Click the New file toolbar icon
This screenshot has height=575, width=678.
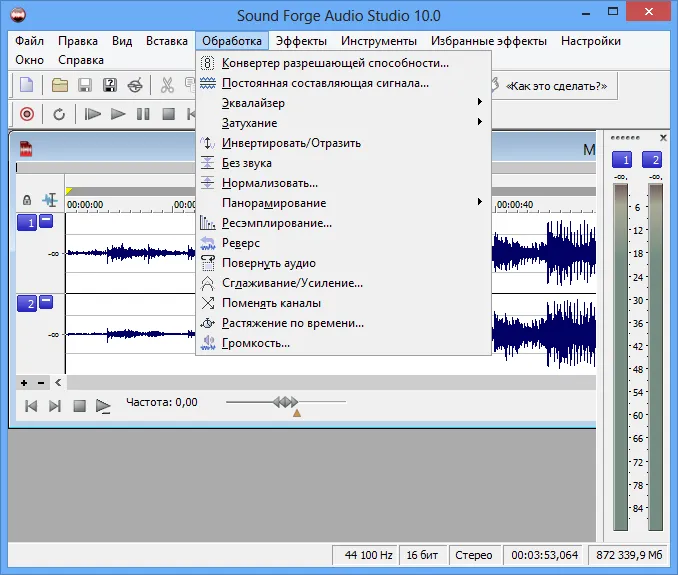pyautogui.click(x=26, y=85)
